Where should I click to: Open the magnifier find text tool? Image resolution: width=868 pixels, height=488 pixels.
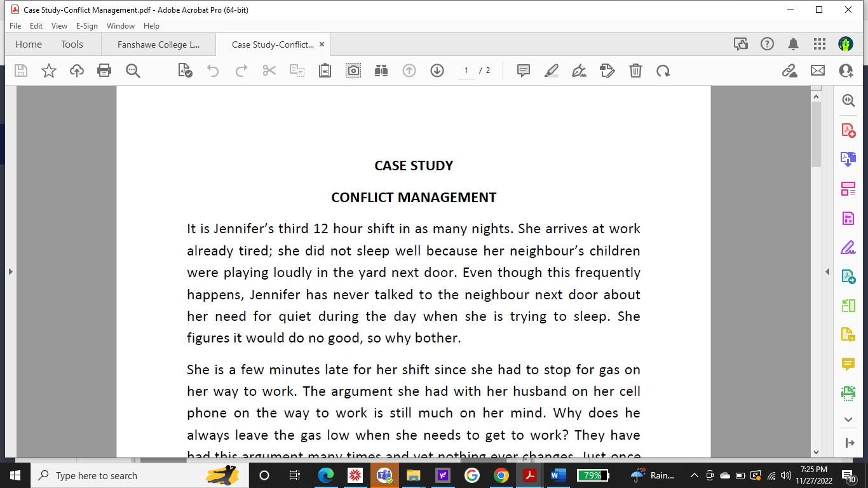tap(133, 71)
